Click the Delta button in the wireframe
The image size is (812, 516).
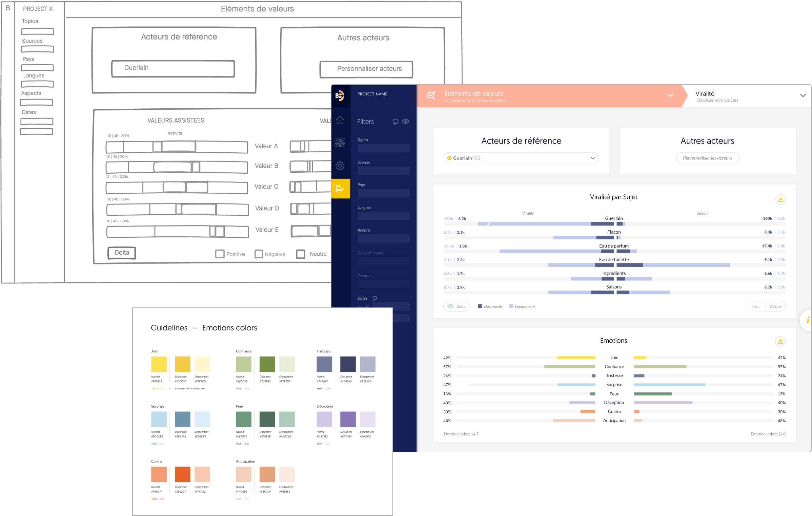click(122, 253)
